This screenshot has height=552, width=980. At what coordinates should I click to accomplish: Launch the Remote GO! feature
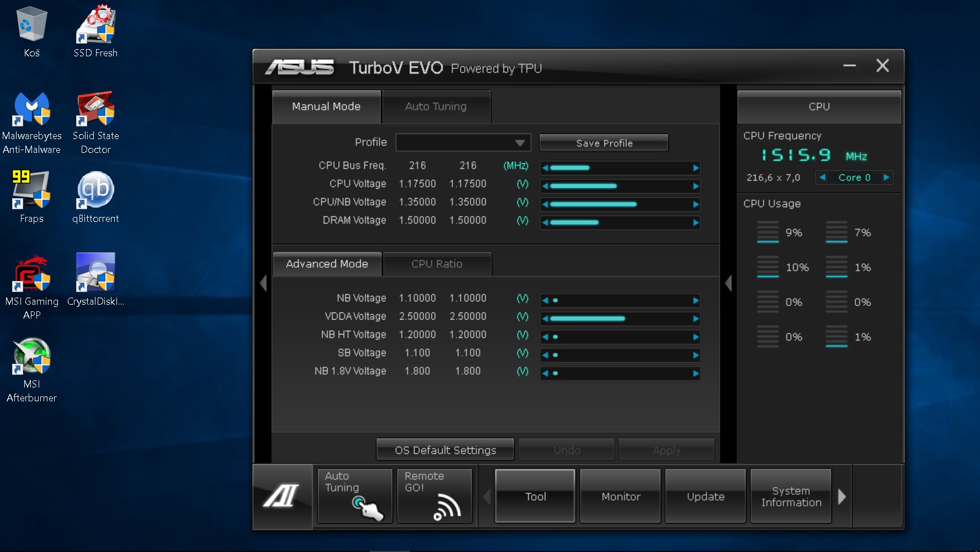pyautogui.click(x=434, y=495)
